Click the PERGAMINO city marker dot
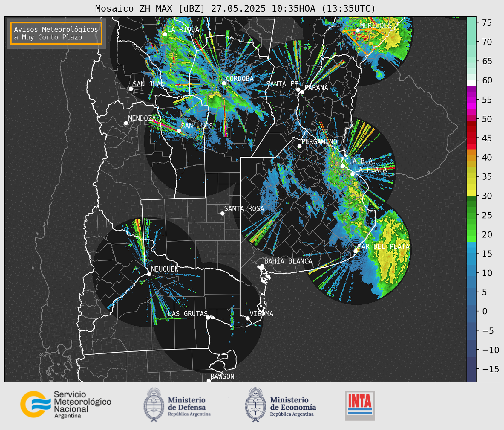Screen dimensions: 504x430 click(299, 146)
